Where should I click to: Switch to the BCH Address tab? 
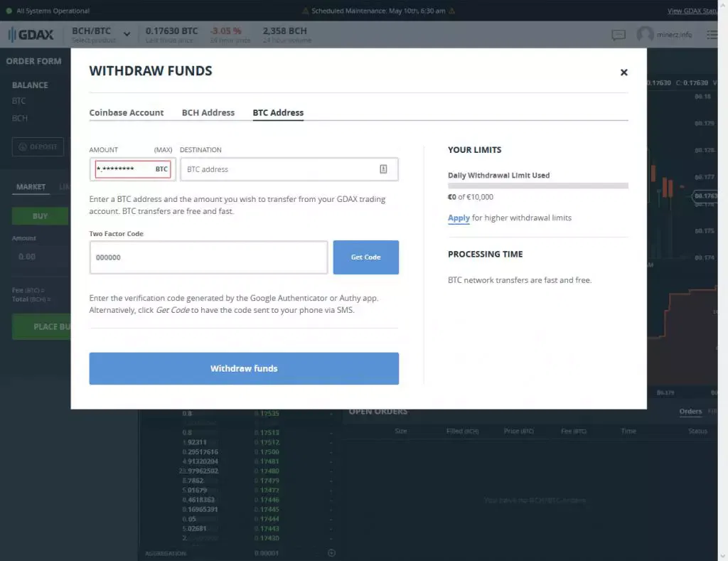[x=208, y=112]
